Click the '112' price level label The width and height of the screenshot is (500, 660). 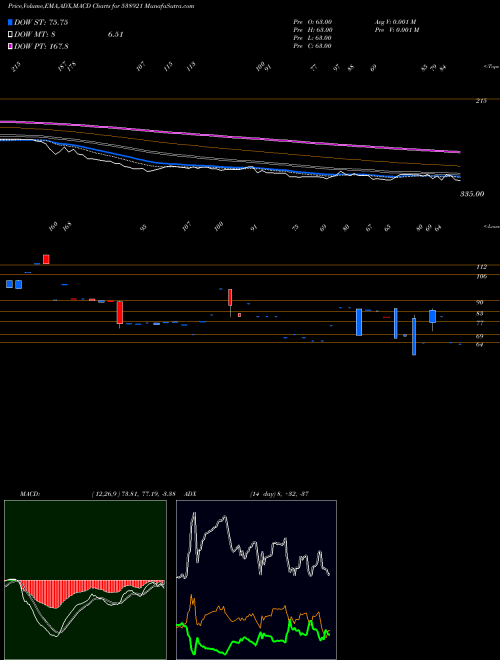481,266
